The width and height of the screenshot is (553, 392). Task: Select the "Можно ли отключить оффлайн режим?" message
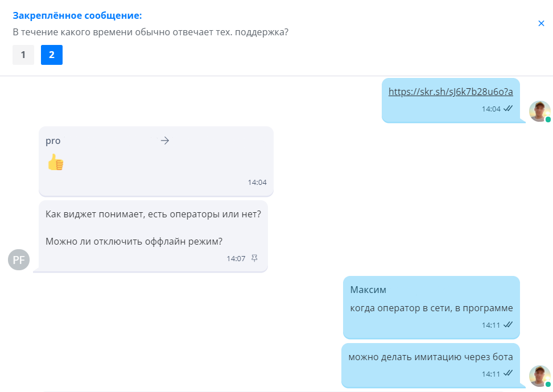(x=134, y=241)
